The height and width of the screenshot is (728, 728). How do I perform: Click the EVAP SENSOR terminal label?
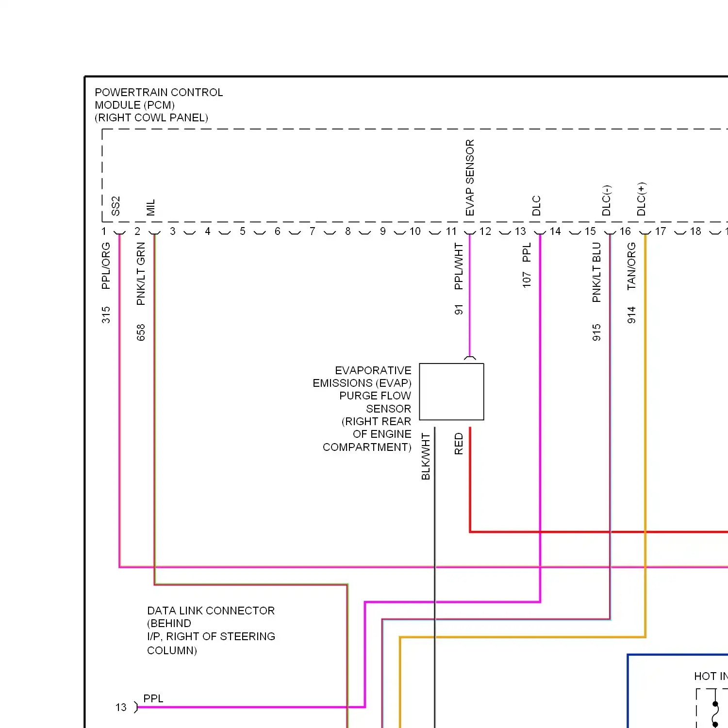pos(470,178)
